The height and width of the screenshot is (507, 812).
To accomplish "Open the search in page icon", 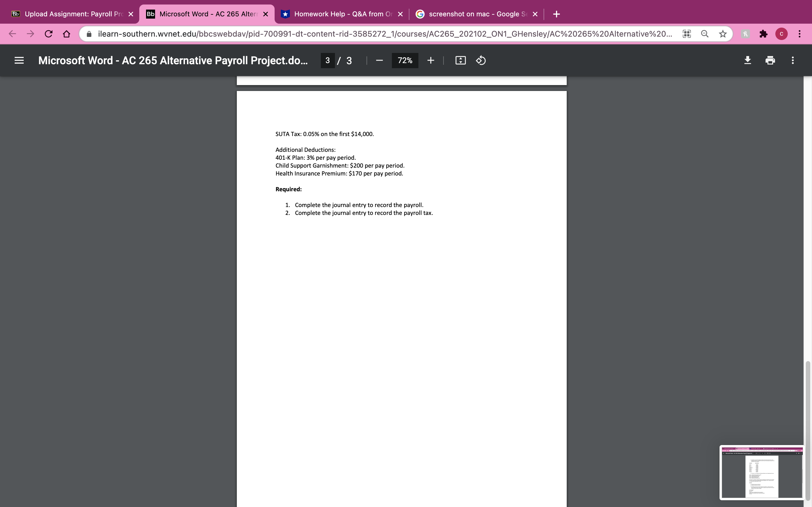I will [704, 34].
